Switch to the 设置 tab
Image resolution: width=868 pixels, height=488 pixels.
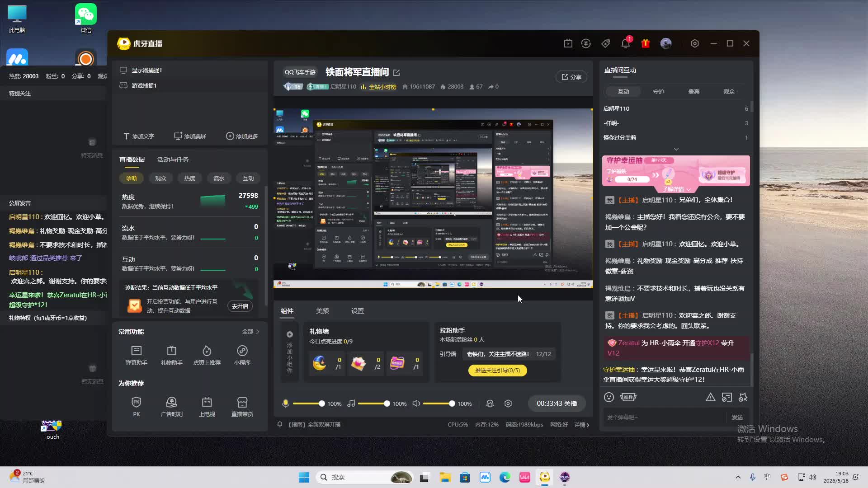point(358,311)
